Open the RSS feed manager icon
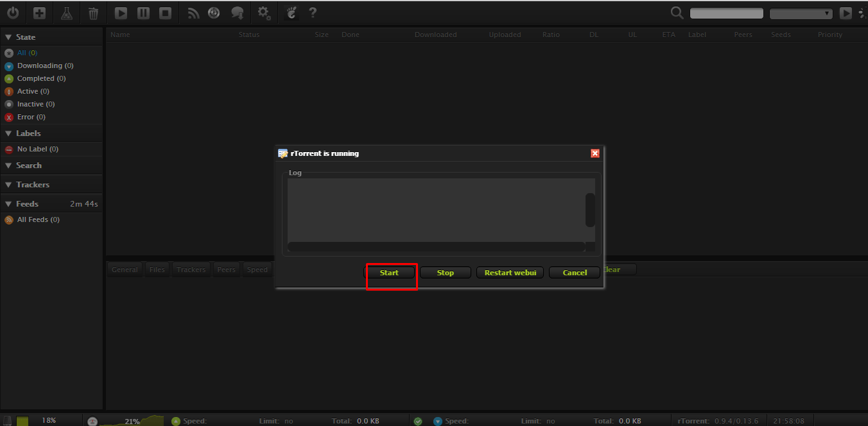Viewport: 868px width, 426px height. [x=193, y=13]
